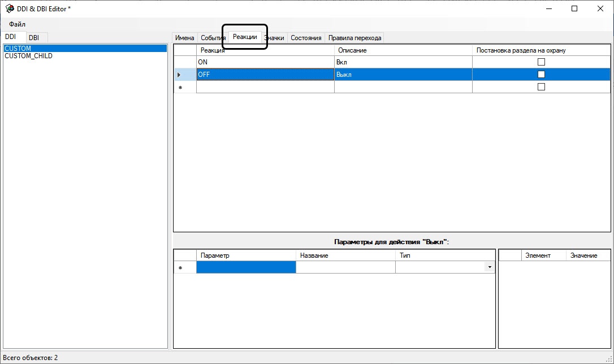Open the События tab
Viewport: 614px width, 364px height.
click(x=213, y=38)
